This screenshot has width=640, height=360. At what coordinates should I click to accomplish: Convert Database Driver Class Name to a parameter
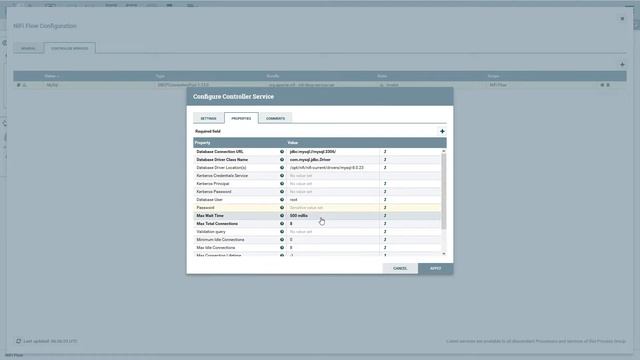385,160
